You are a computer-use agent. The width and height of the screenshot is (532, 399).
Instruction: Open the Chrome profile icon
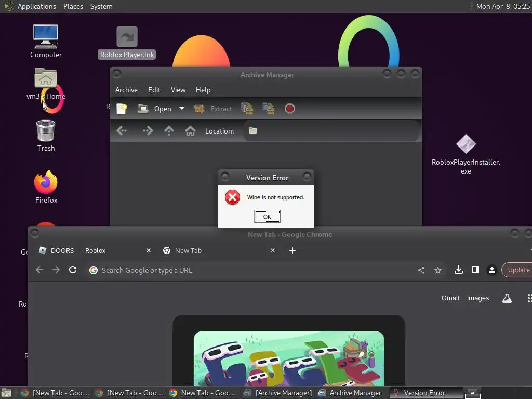pos(492,270)
